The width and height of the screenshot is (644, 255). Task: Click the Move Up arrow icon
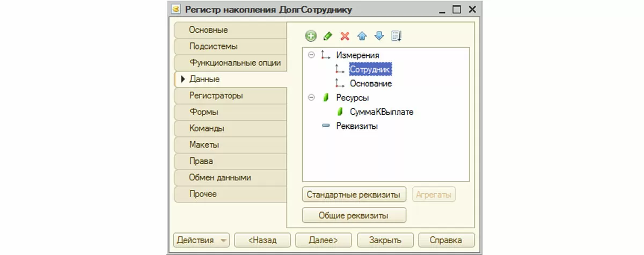coord(362,36)
